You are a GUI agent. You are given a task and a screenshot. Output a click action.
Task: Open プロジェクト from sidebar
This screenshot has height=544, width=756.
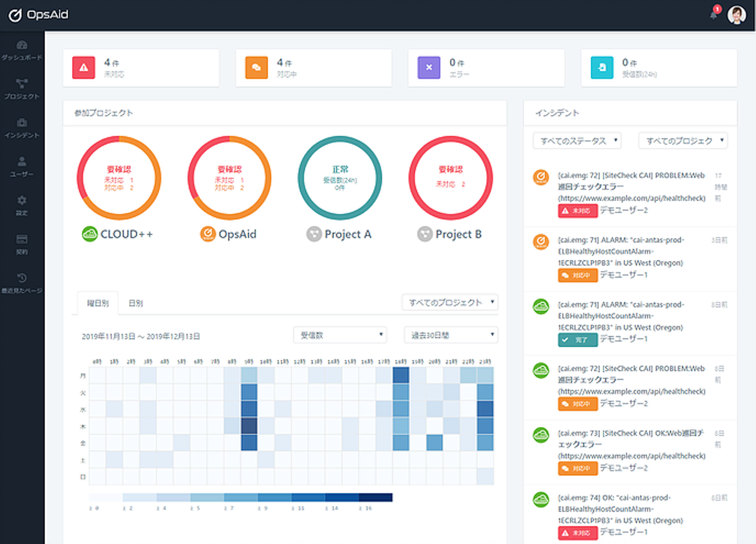pos(22,89)
